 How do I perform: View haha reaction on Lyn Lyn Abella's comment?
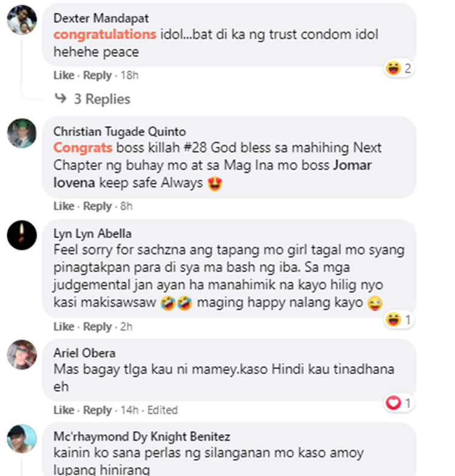coord(399,319)
